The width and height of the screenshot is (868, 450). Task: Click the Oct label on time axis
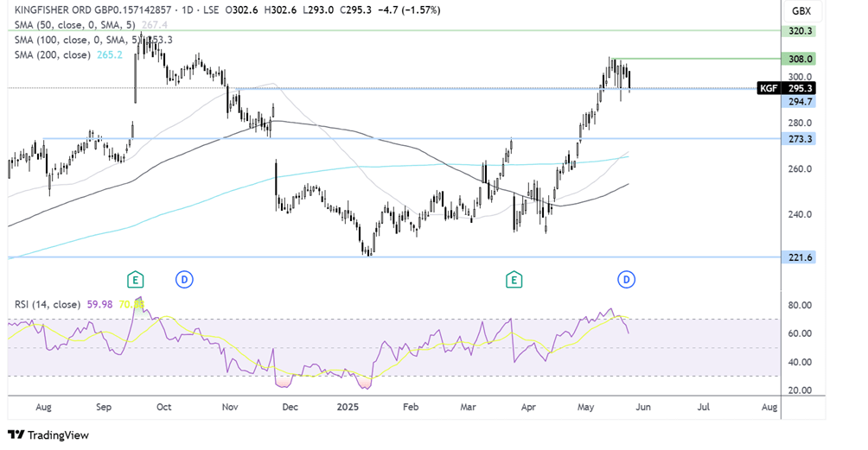[164, 407]
